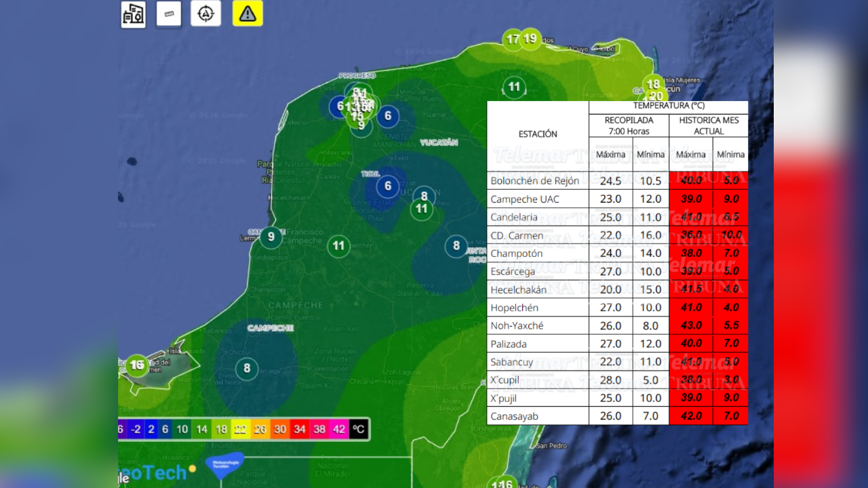Click the station marker 8 in southern Campeche
This screenshot has width=868, height=488.
[247, 369]
